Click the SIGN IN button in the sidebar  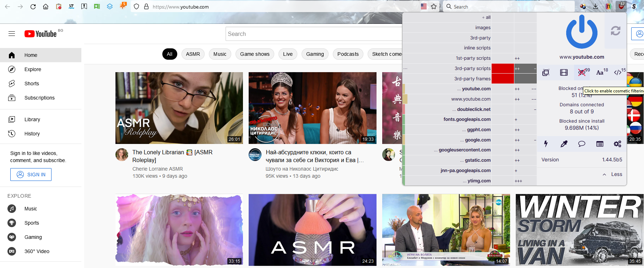(x=31, y=175)
